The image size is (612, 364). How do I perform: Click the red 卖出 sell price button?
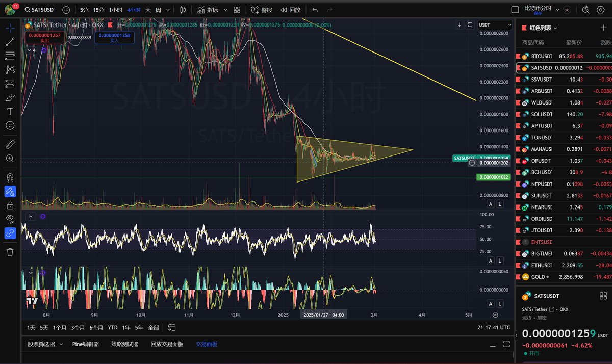pyautogui.click(x=44, y=37)
